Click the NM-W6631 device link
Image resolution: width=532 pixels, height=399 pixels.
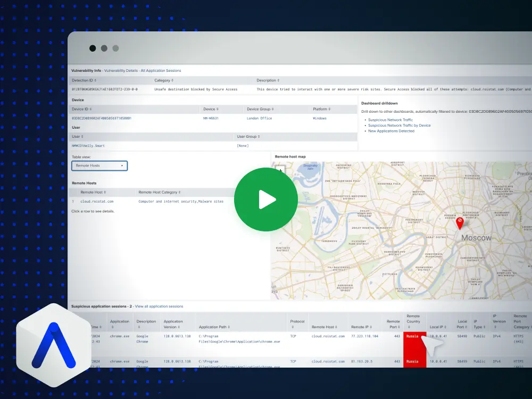(211, 119)
